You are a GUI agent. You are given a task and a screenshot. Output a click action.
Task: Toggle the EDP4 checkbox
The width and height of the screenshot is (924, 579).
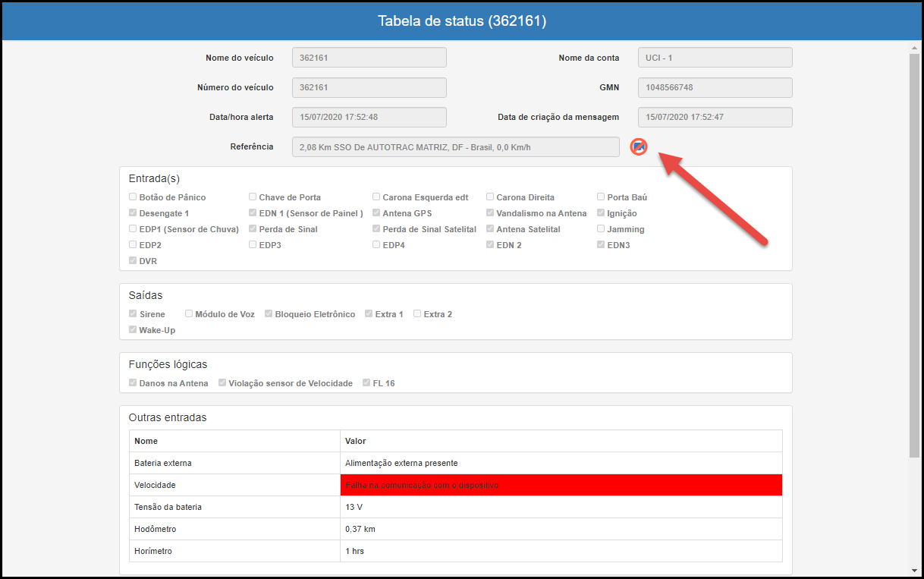click(376, 245)
